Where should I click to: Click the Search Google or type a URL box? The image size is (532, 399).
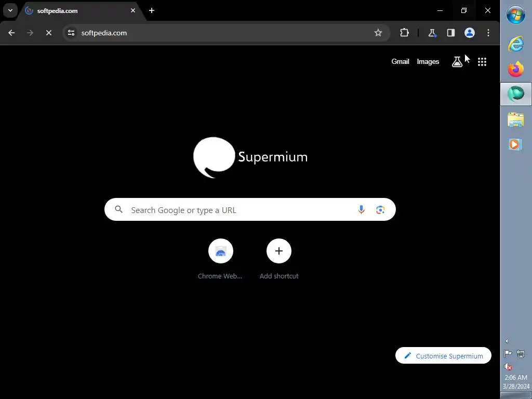(x=250, y=210)
